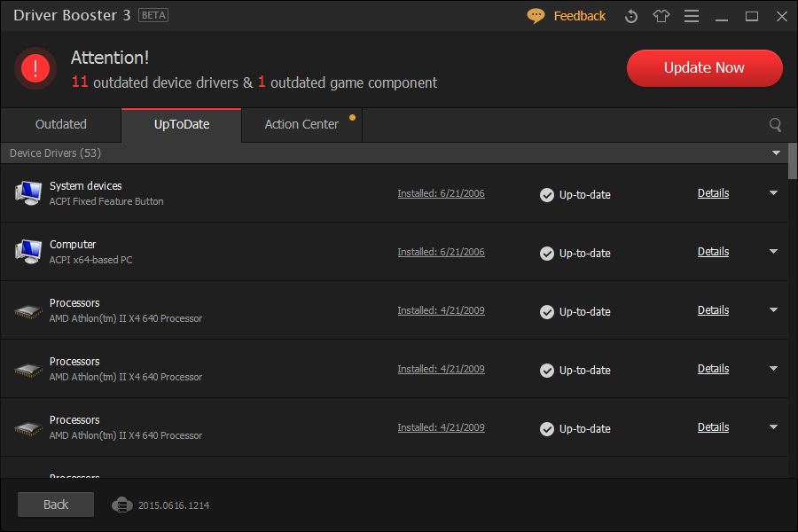The image size is (798, 532).
Task: Click the Feedback speech bubble icon
Action: tap(536, 16)
